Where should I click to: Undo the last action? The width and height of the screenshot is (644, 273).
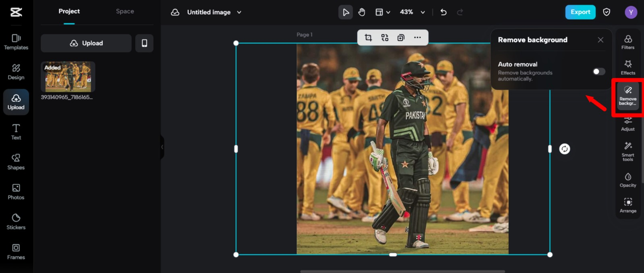[443, 12]
